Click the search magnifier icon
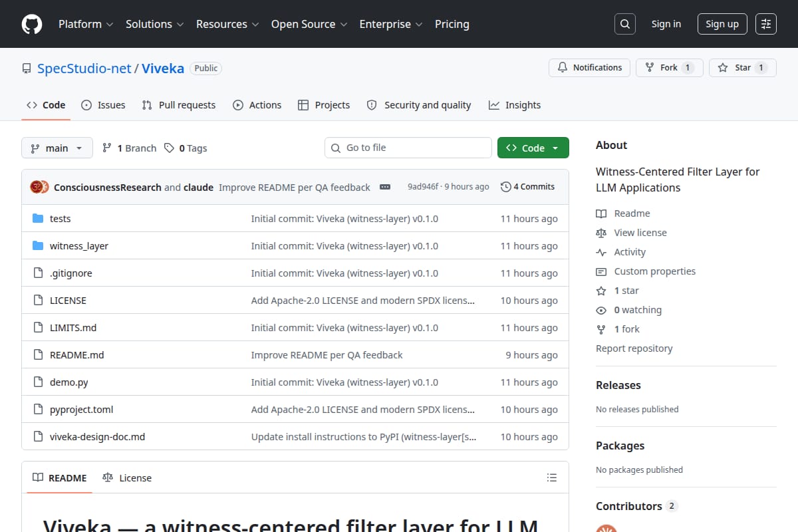This screenshot has height=532, width=798. click(x=624, y=24)
